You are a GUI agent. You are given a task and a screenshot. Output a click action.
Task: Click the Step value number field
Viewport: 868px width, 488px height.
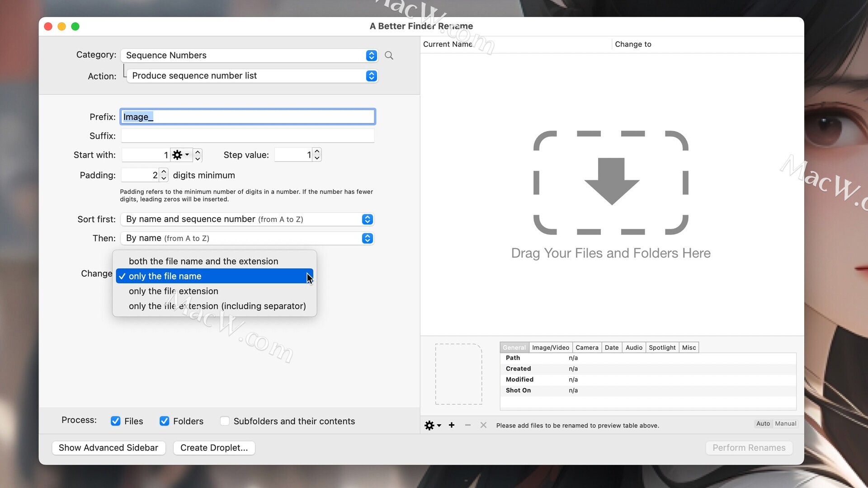tap(293, 155)
